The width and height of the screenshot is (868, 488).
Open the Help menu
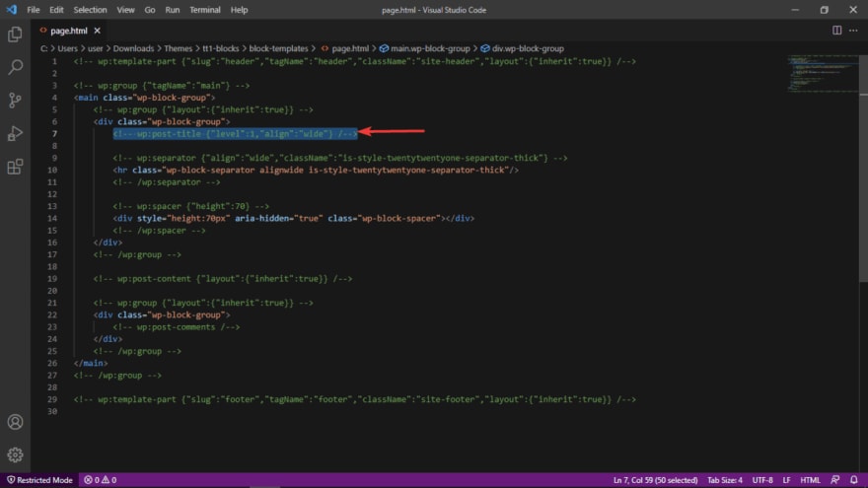tap(239, 10)
